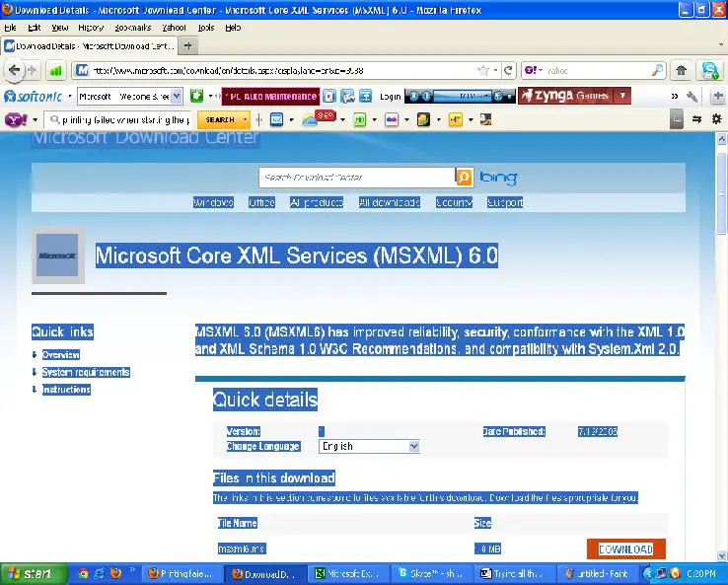728x585 pixels.
Task: Click the Search Download Center field
Action: (356, 178)
